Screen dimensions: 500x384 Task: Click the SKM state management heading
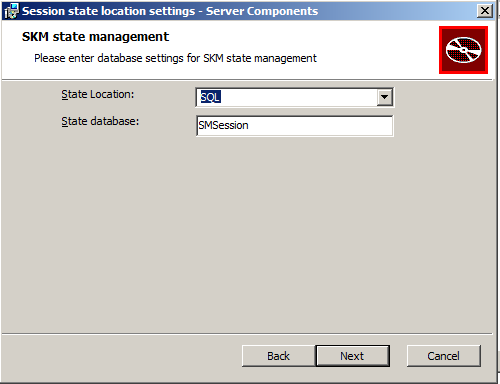pyautogui.click(x=95, y=37)
